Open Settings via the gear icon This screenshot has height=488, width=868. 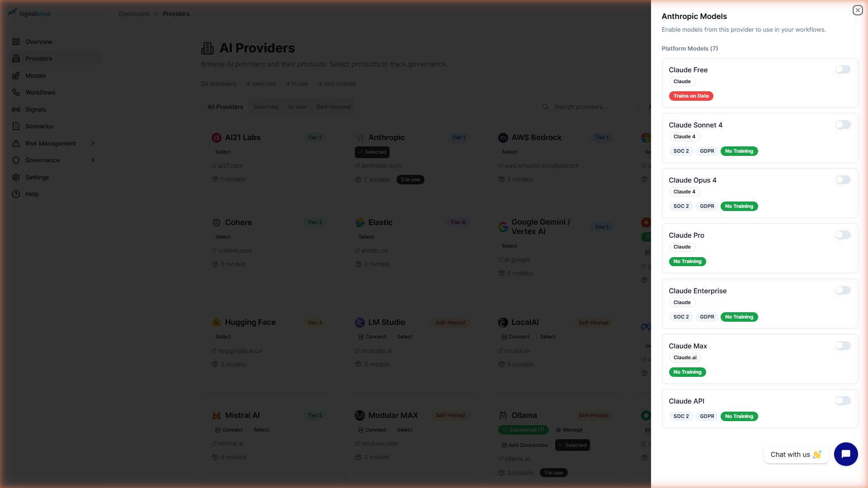click(16, 177)
